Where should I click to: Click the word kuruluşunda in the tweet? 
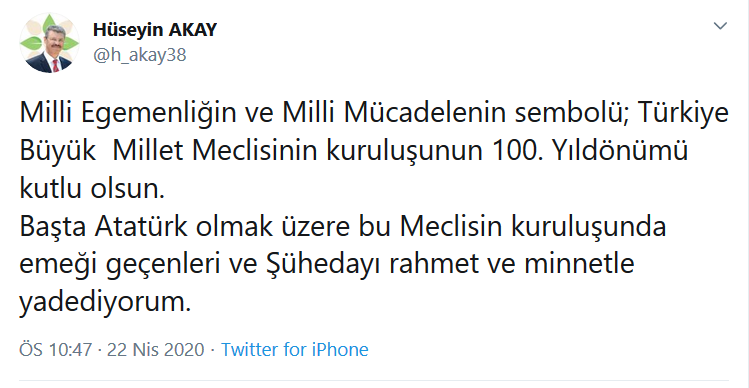[589, 227]
